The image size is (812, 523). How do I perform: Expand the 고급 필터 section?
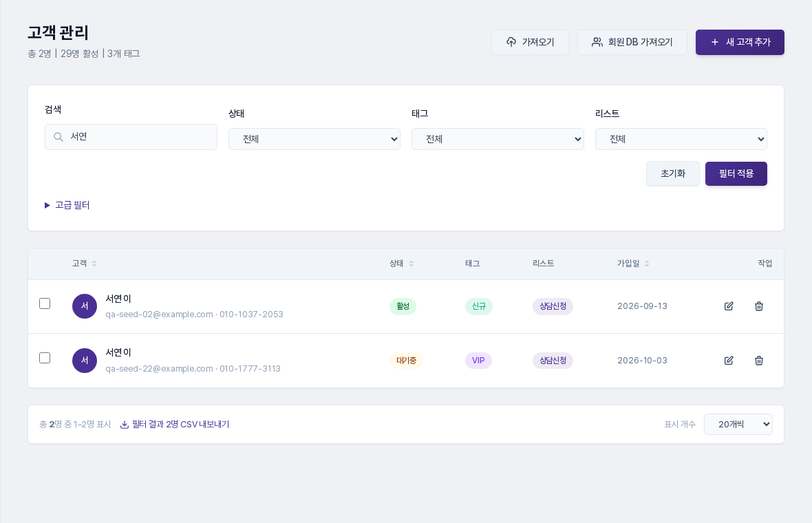(x=67, y=205)
